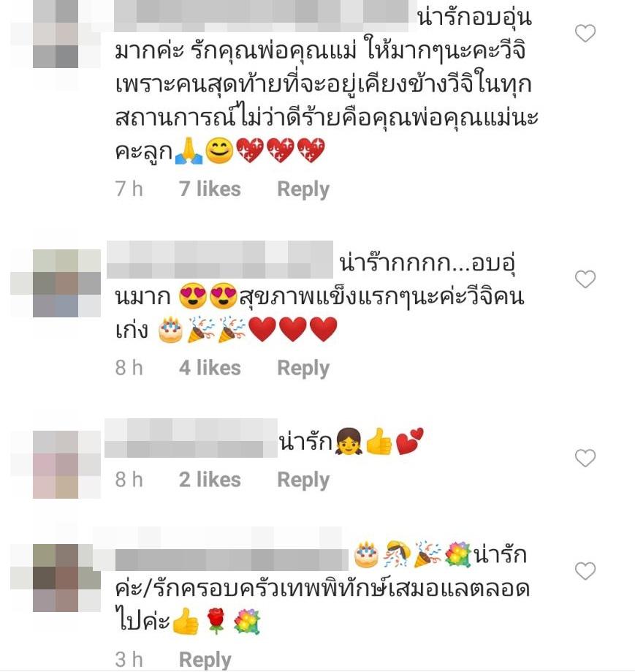Open the first commenter's profile picture
This screenshot has height=672, width=635.
click(56, 34)
